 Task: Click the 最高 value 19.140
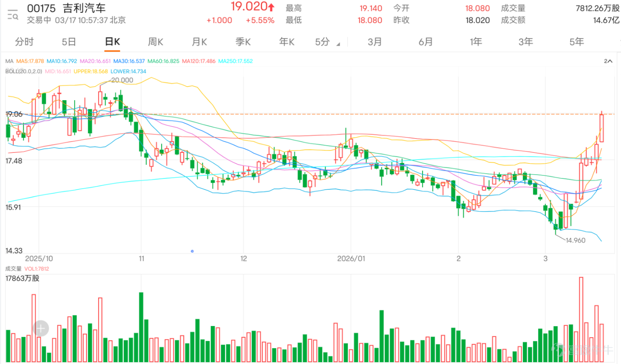(x=371, y=8)
